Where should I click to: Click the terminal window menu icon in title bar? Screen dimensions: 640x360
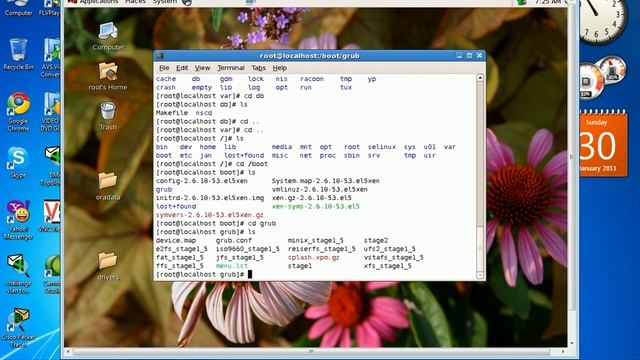pyautogui.click(x=160, y=56)
